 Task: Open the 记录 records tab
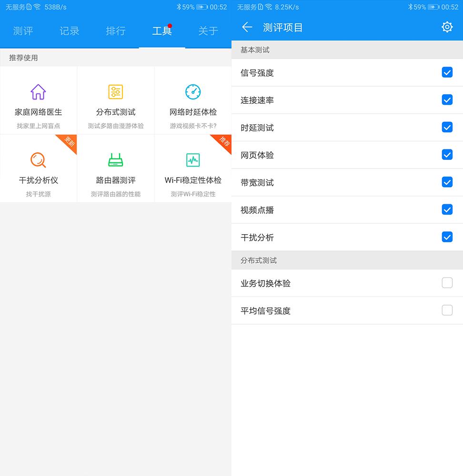click(x=69, y=30)
